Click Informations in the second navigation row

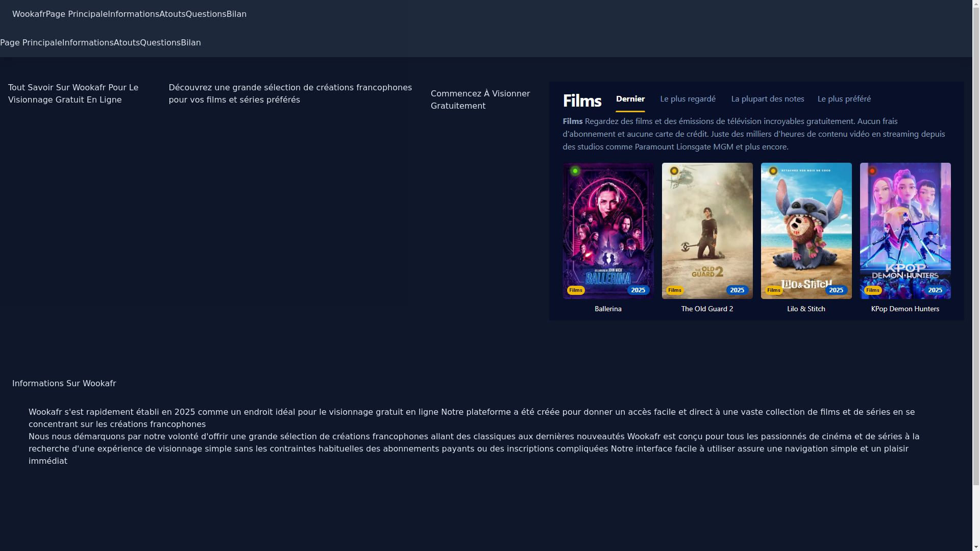[88, 43]
